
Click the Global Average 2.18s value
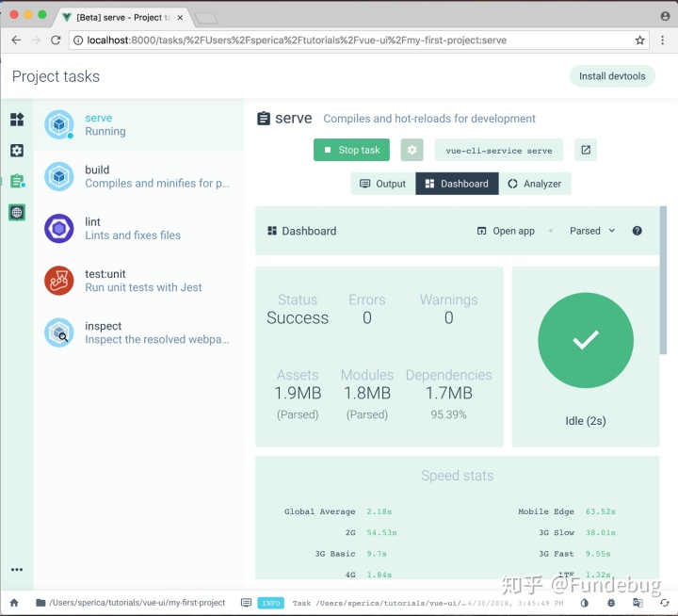tap(379, 511)
